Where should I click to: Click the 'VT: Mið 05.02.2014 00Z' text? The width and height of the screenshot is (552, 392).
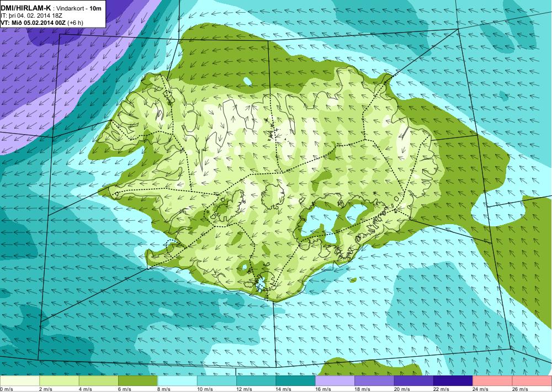34,23
